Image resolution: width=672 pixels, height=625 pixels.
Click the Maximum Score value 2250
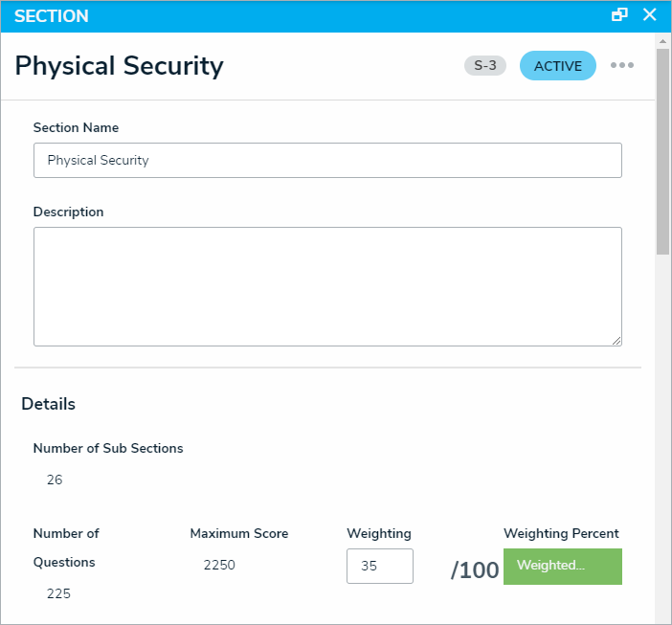click(219, 565)
